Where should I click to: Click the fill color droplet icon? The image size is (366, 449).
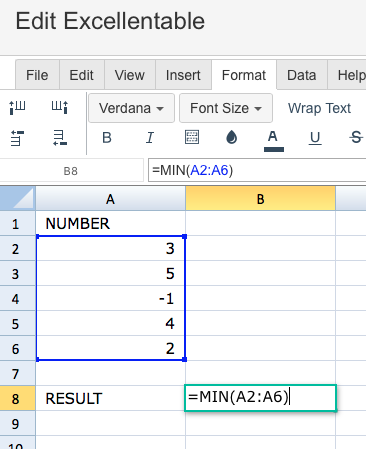tap(232, 137)
